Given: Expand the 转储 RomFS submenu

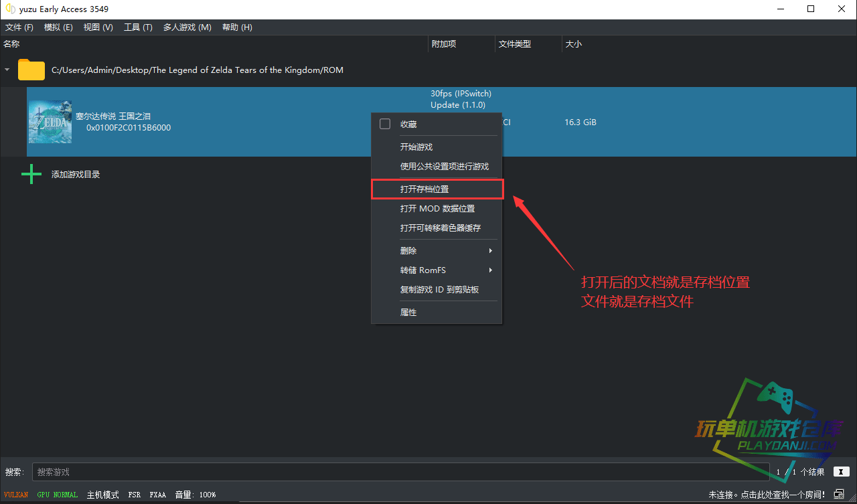Looking at the screenshot, I should coord(437,270).
